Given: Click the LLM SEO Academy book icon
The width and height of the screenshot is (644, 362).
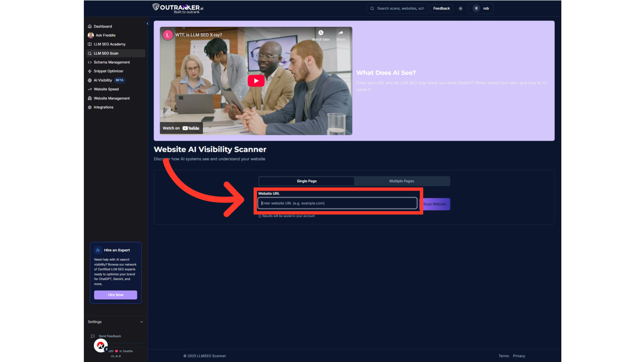Looking at the screenshot, I should [90, 44].
